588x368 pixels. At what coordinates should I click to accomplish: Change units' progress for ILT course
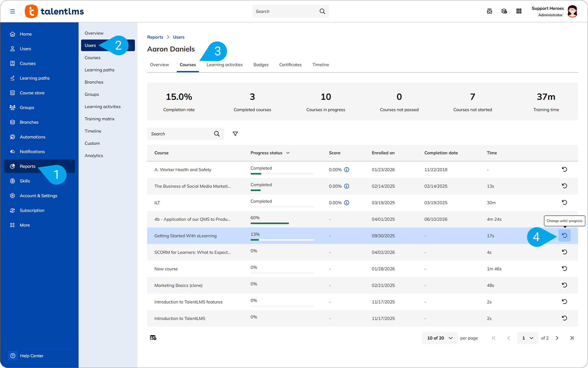point(565,202)
